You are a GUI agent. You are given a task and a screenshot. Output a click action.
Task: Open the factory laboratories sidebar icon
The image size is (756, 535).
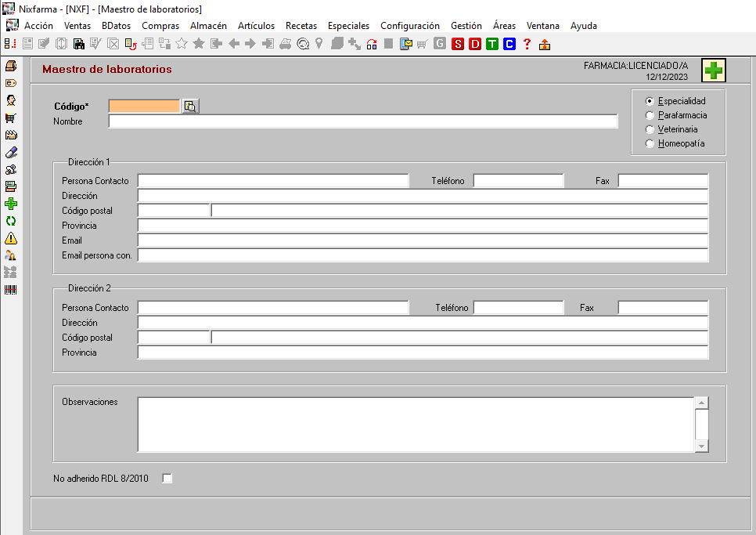click(11, 135)
